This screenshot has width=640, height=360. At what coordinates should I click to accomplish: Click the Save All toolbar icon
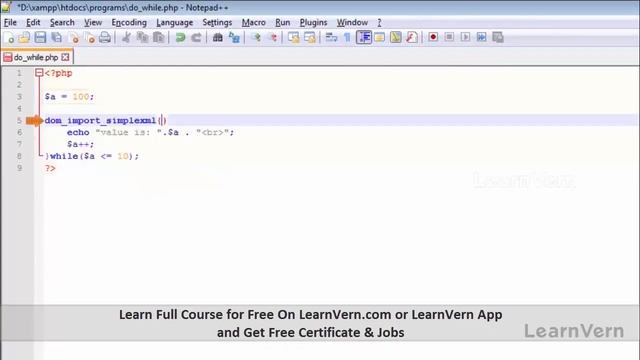coord(56,38)
